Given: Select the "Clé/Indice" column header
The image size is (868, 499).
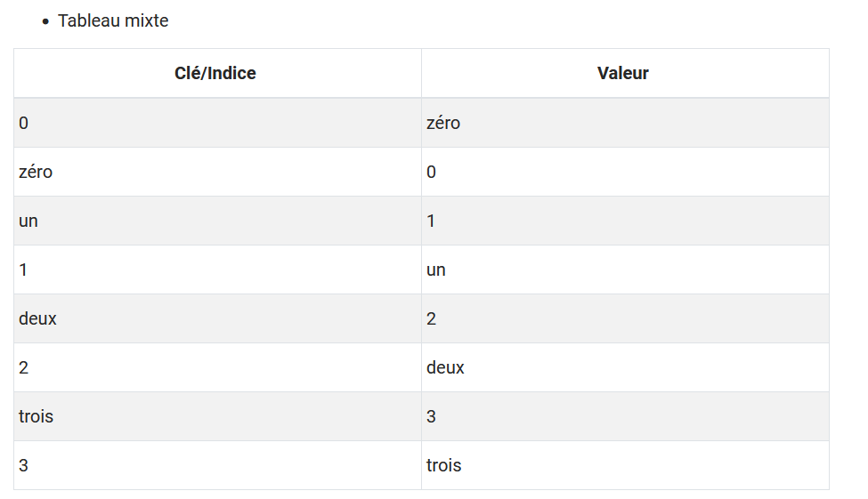Looking at the screenshot, I should click(x=215, y=74).
